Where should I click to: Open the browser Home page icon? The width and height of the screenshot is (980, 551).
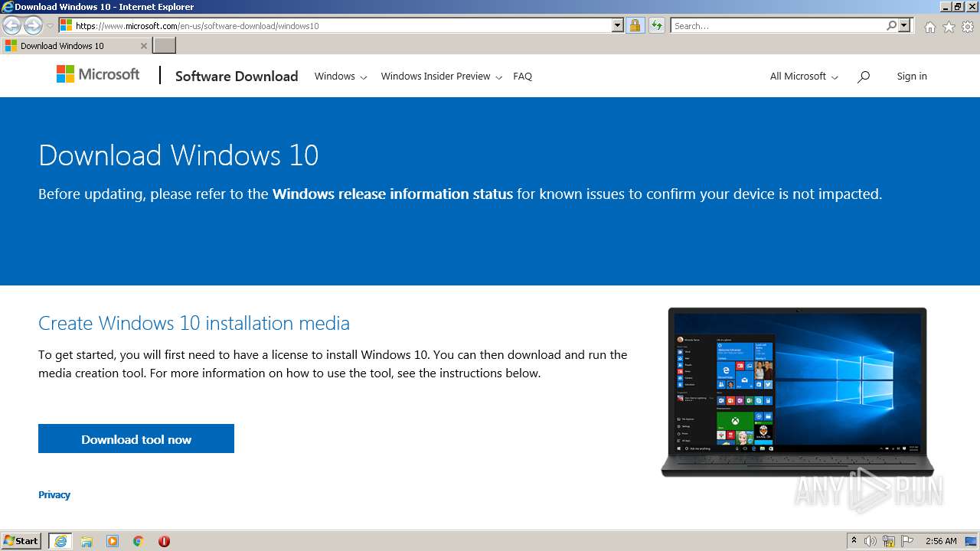coord(930,27)
